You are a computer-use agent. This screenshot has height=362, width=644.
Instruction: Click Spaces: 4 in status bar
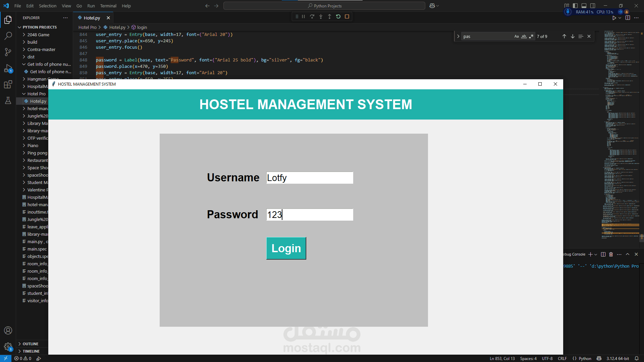click(x=528, y=358)
